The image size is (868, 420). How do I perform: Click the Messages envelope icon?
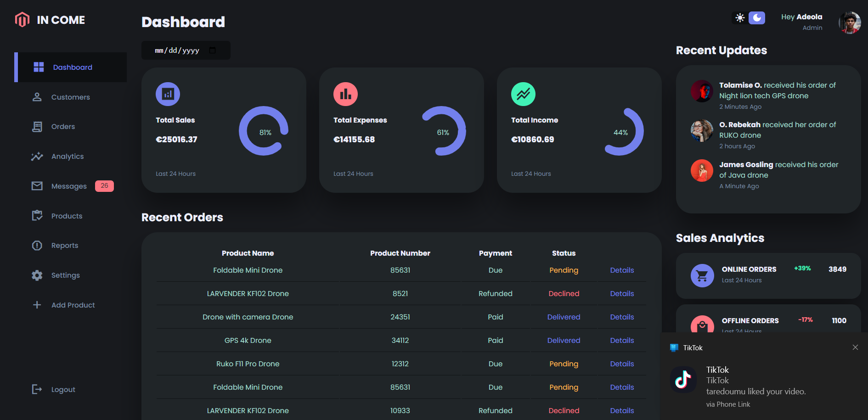37,186
